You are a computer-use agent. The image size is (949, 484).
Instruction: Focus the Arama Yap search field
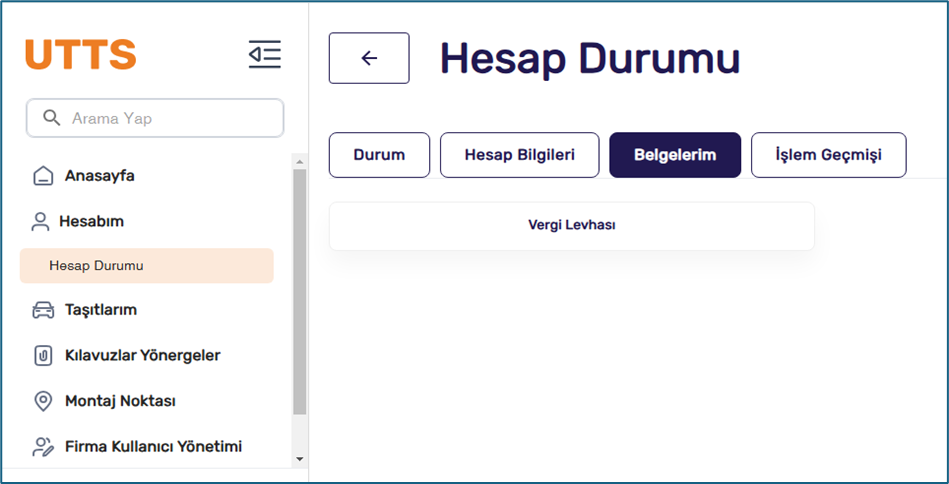(x=155, y=118)
